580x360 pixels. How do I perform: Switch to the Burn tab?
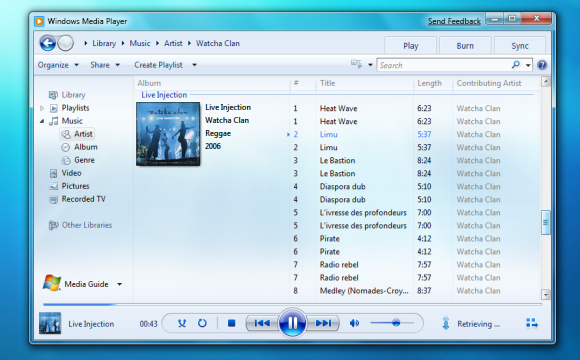(x=465, y=46)
